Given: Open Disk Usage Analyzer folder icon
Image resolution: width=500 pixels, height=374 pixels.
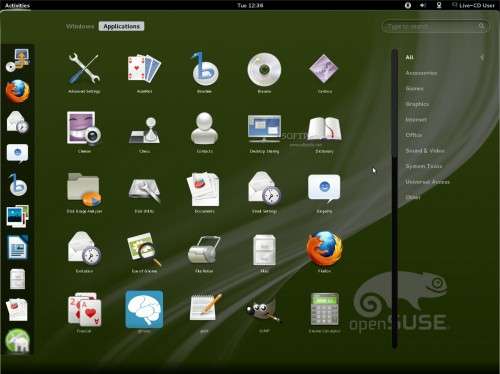Looking at the screenshot, I should pyautogui.click(x=84, y=189).
